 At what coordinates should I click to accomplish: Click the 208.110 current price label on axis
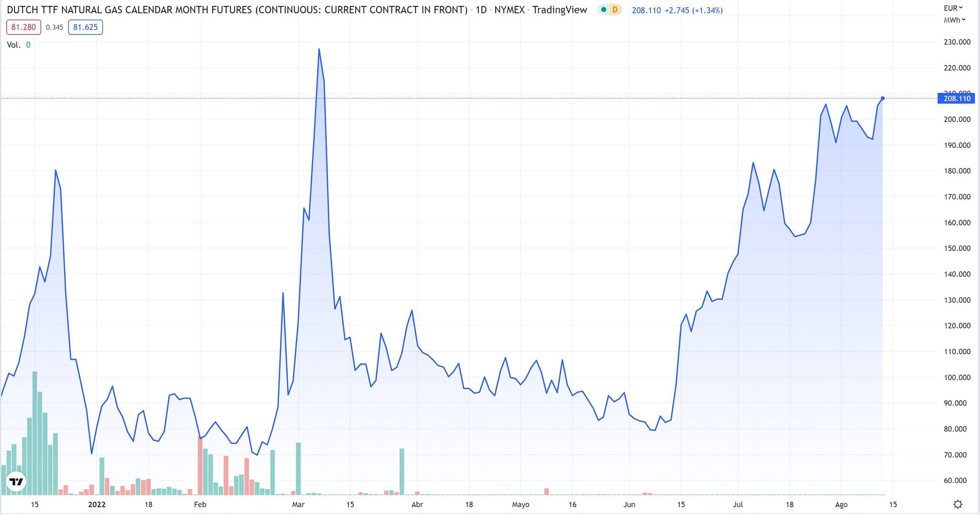(x=957, y=98)
